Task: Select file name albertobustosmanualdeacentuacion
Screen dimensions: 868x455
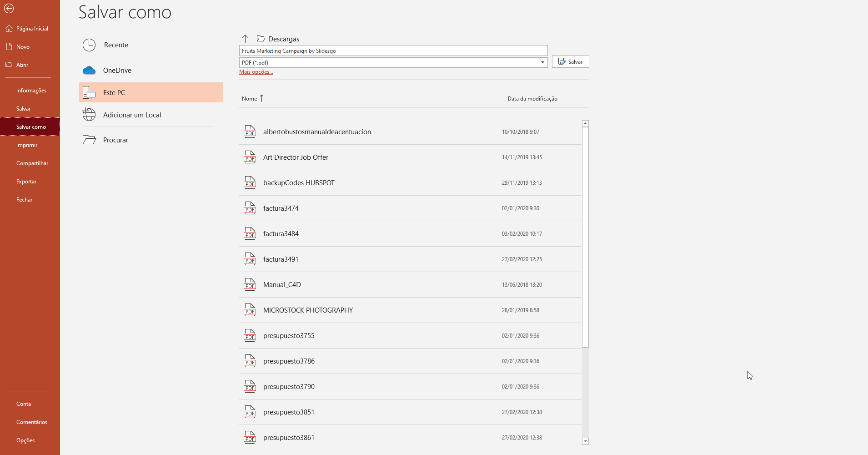Action: [x=317, y=132]
